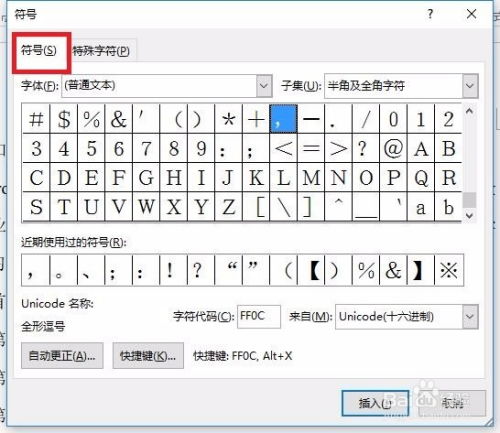Pick the asterisk symbol in the grid
The width and height of the screenshot is (500, 433).
click(x=229, y=119)
